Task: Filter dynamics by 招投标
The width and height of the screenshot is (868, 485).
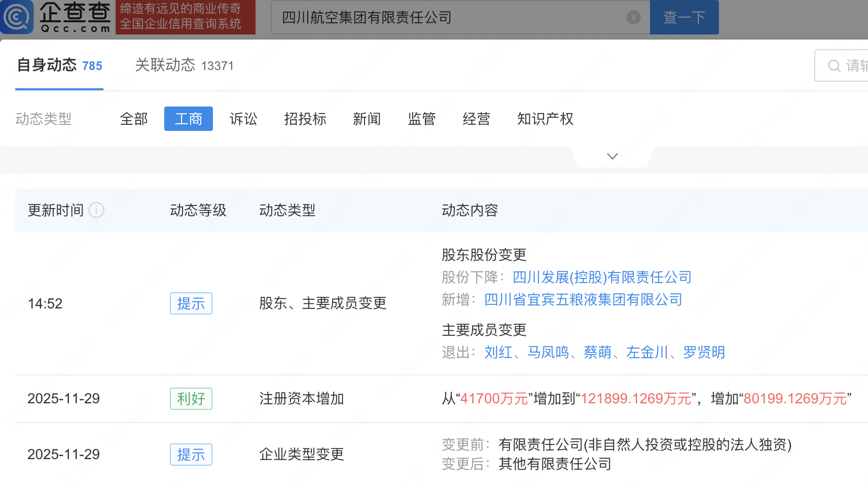Action: (x=305, y=119)
